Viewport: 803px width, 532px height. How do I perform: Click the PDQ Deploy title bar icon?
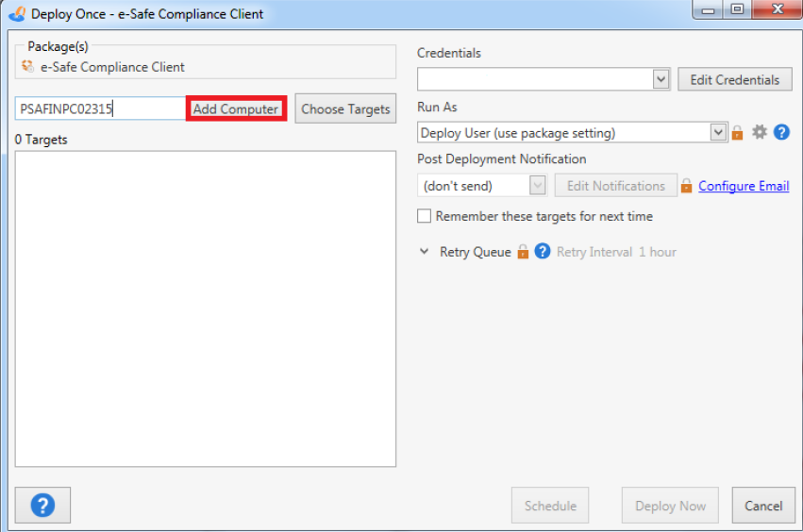click(17, 14)
